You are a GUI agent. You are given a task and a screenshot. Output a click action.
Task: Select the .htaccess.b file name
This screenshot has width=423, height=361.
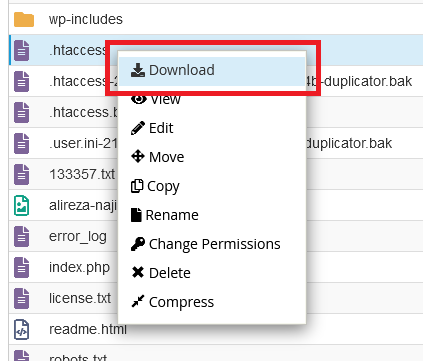click(x=83, y=112)
